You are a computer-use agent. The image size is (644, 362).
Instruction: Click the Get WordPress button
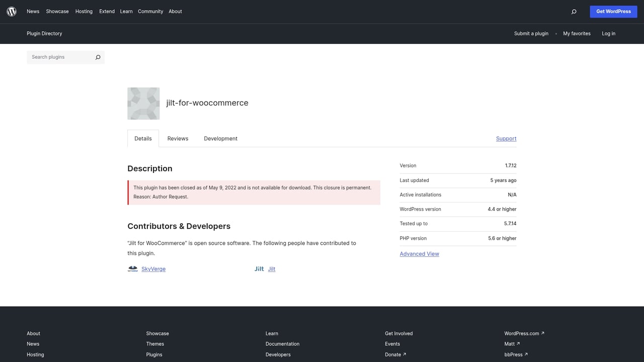point(613,11)
